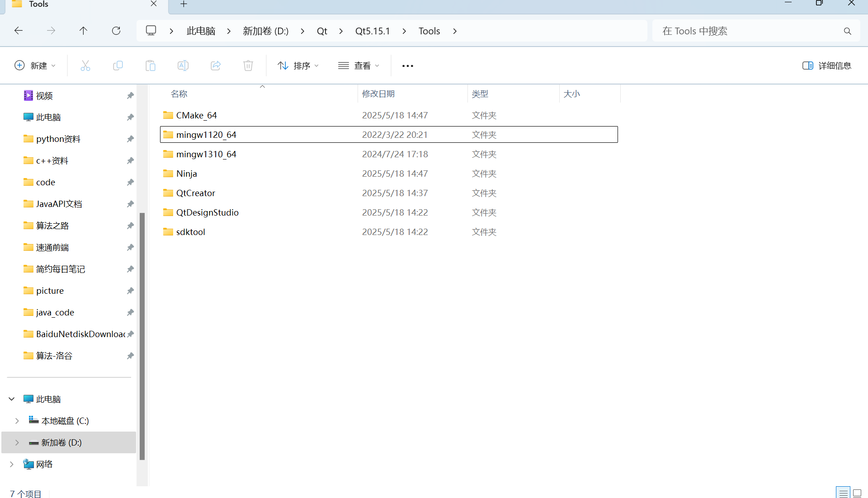Open the 排序 sort dropdown

coord(297,66)
